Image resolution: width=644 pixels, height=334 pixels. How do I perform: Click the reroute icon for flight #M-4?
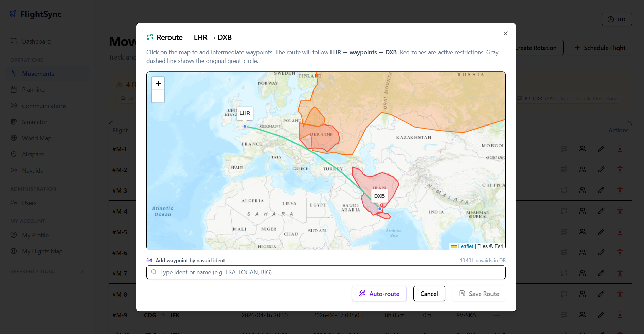(x=564, y=211)
